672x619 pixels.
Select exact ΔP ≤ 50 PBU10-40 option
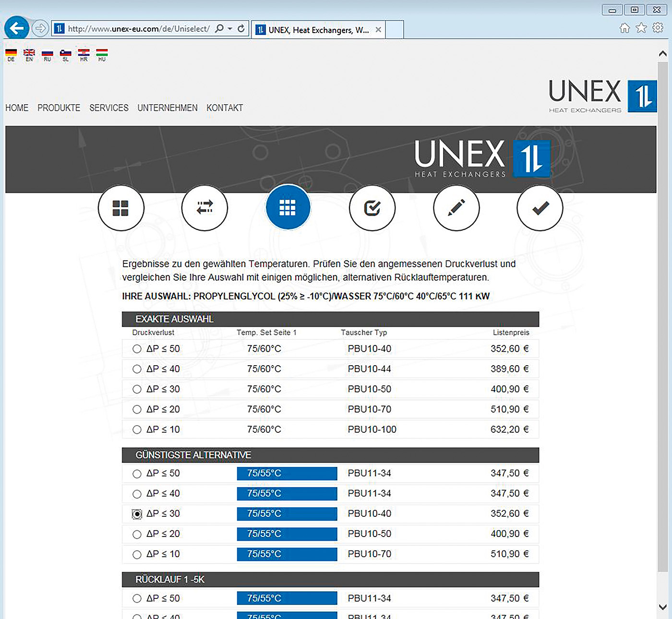coord(137,349)
